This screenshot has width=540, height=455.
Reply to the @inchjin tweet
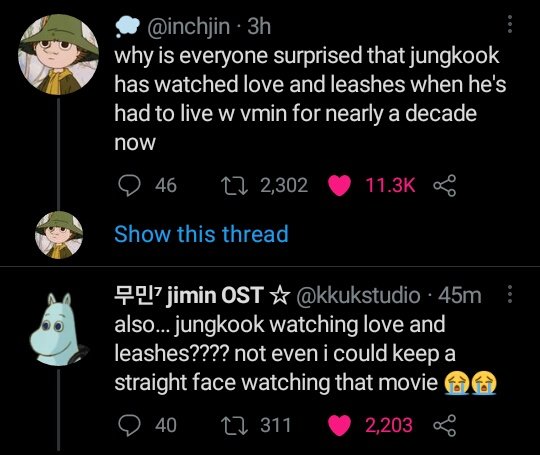click(x=129, y=186)
